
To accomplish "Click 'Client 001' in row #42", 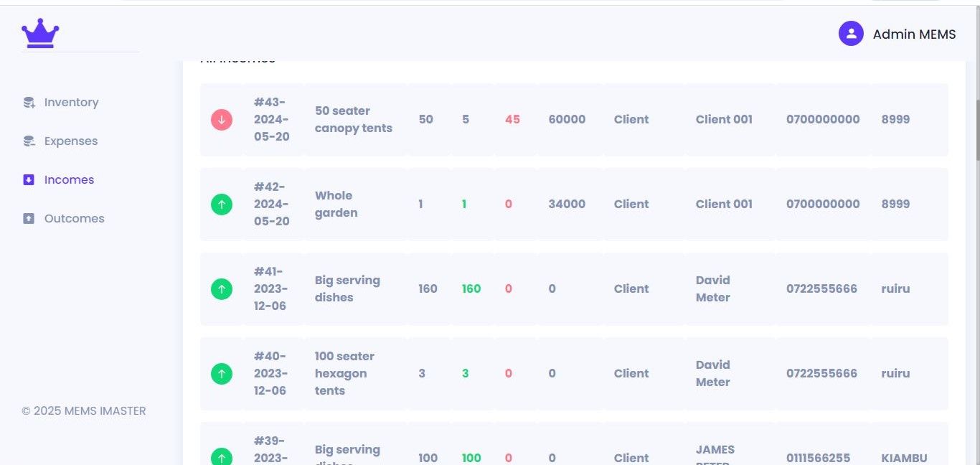I will coord(724,205).
